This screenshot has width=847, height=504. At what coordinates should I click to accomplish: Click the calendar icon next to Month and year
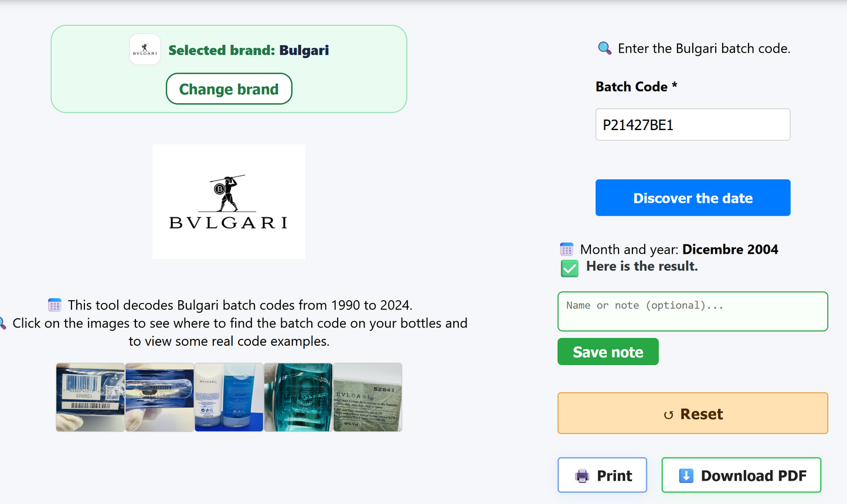click(566, 250)
